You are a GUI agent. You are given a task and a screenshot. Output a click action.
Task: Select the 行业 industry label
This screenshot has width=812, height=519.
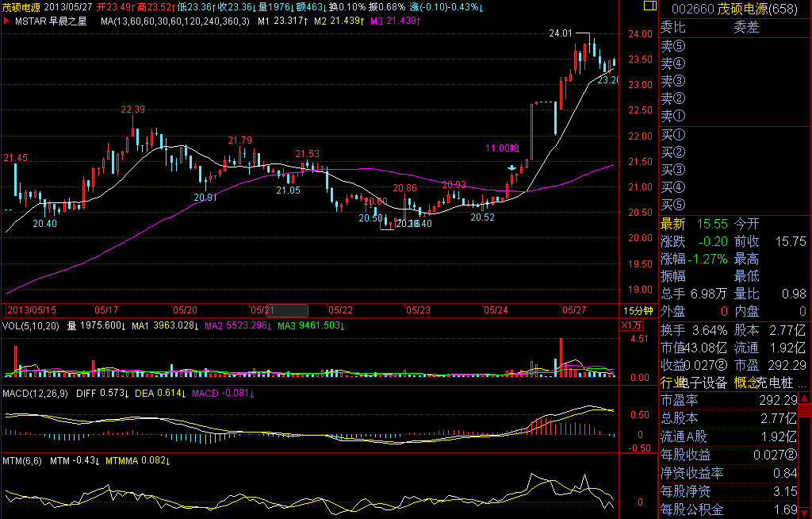tap(671, 383)
